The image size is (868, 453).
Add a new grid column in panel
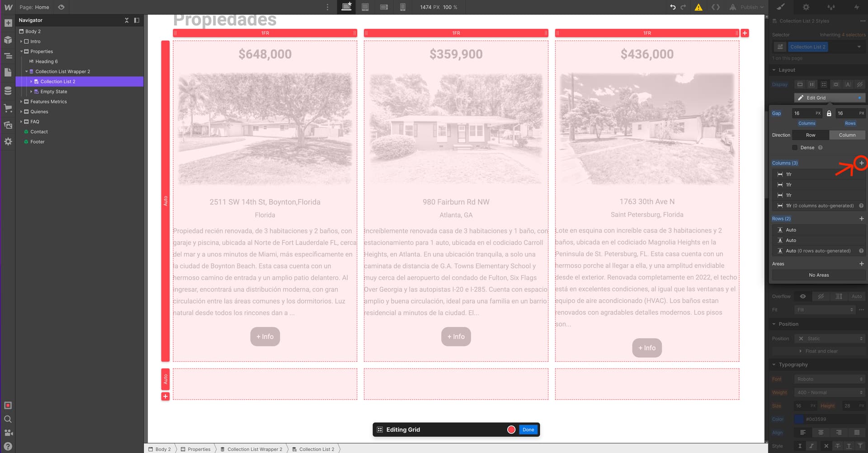tap(861, 163)
